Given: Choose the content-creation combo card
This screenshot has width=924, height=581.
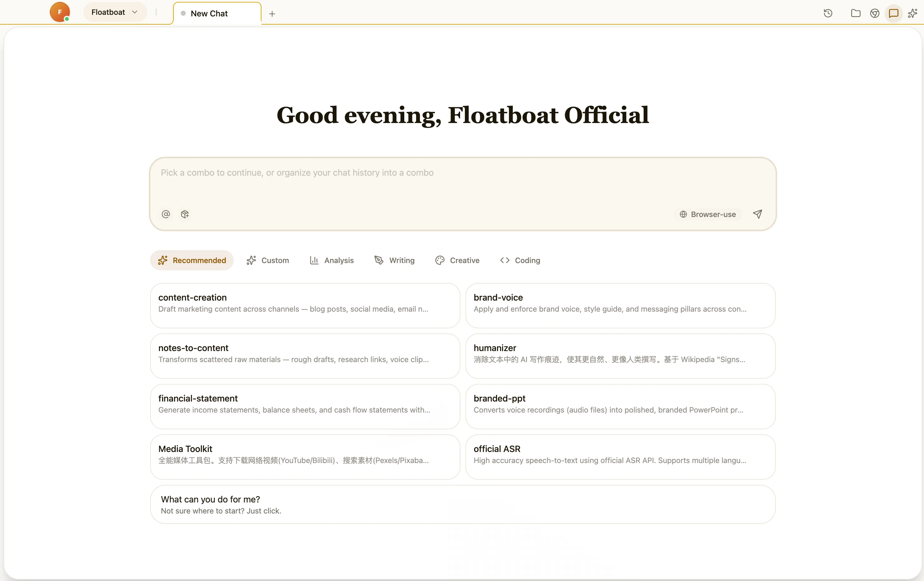Looking at the screenshot, I should coord(305,305).
